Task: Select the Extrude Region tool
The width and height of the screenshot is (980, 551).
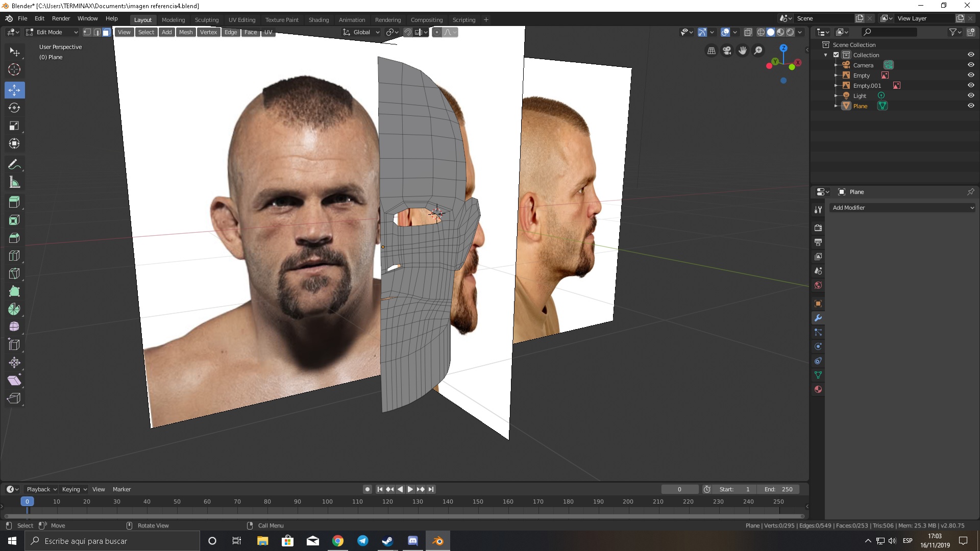Action: (x=14, y=202)
